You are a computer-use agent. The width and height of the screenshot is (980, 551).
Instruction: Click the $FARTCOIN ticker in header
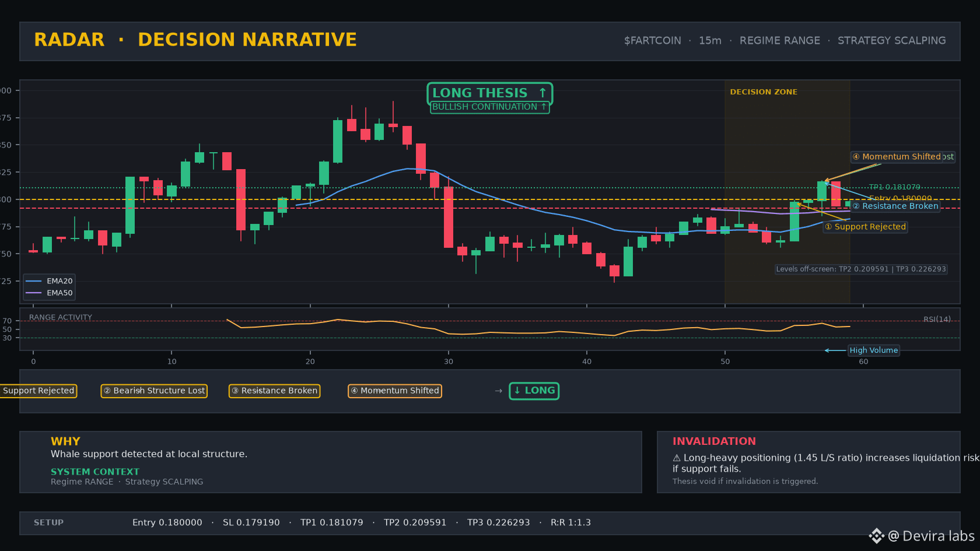(x=653, y=41)
